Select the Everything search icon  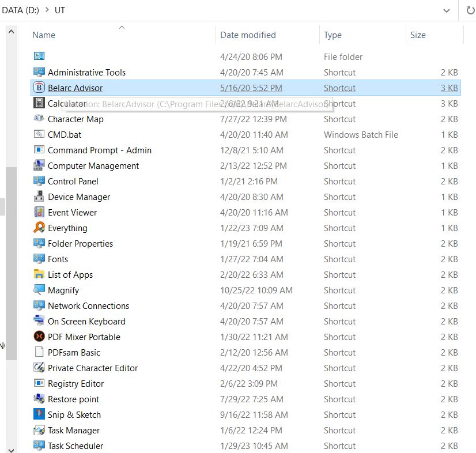[x=39, y=228]
